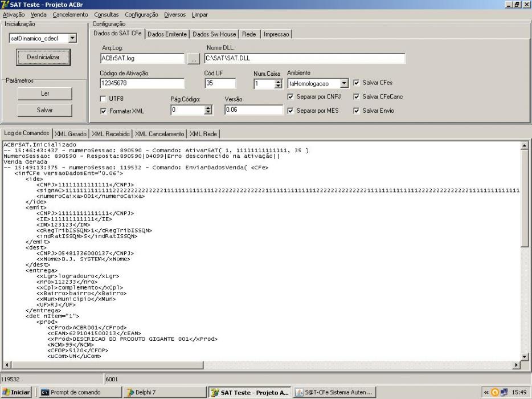Toggle Separar por MES checkbox
The height and width of the screenshot is (399, 532).
click(x=290, y=111)
